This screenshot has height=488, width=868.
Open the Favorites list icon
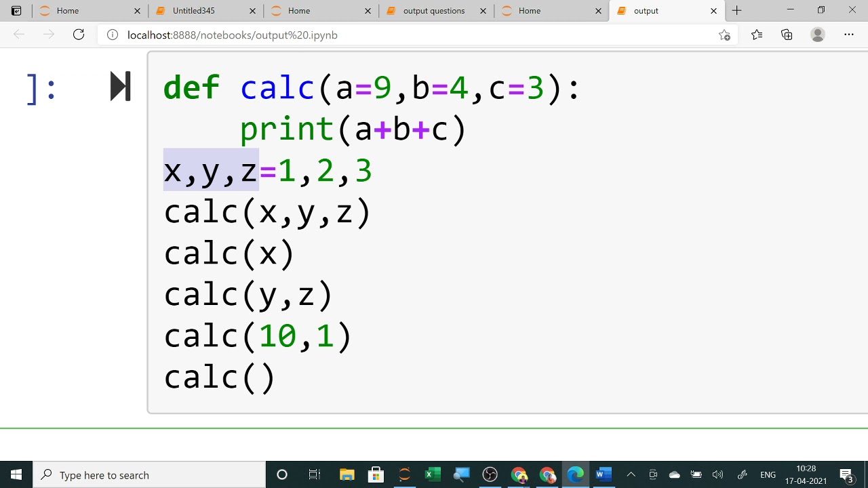(x=757, y=35)
